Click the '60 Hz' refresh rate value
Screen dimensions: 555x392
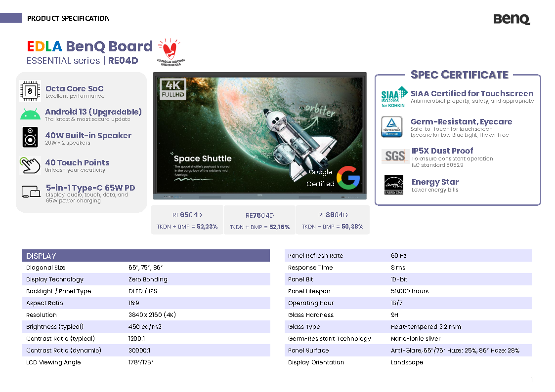(398, 256)
